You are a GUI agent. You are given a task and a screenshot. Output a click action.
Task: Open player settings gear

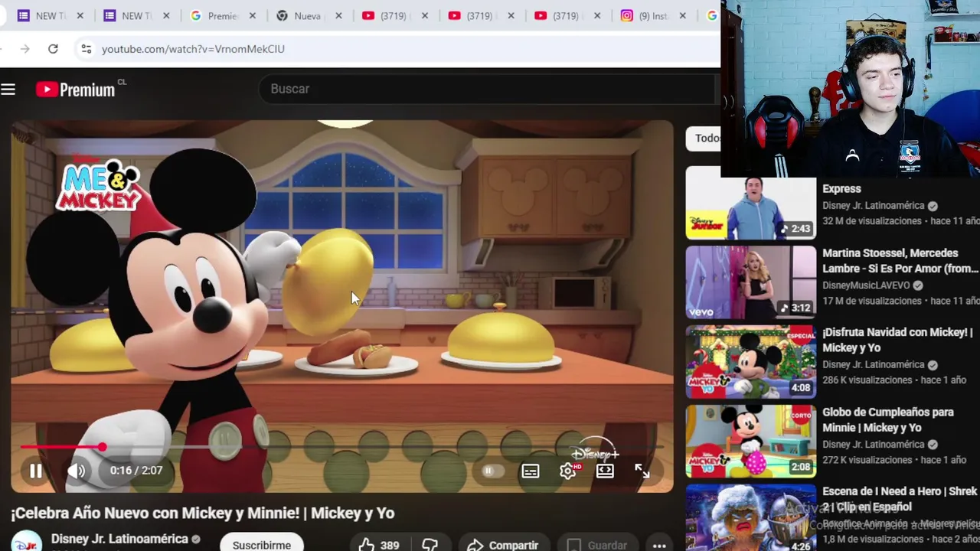click(x=568, y=471)
